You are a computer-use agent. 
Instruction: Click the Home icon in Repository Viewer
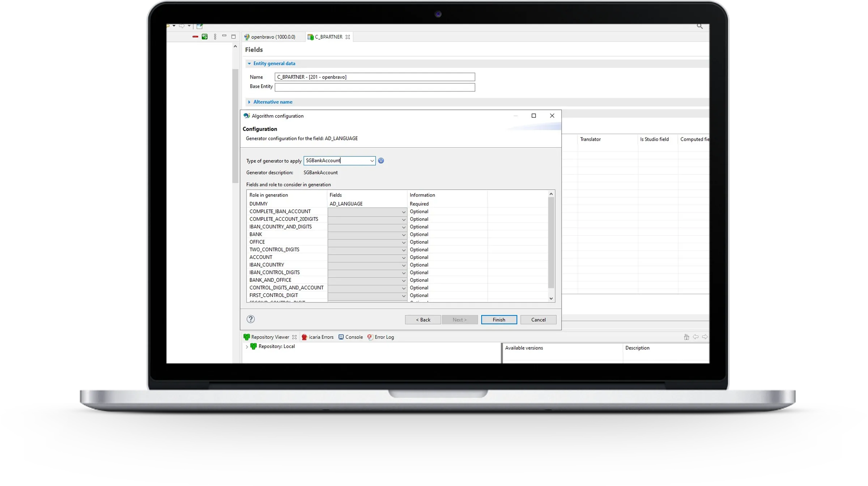686,337
